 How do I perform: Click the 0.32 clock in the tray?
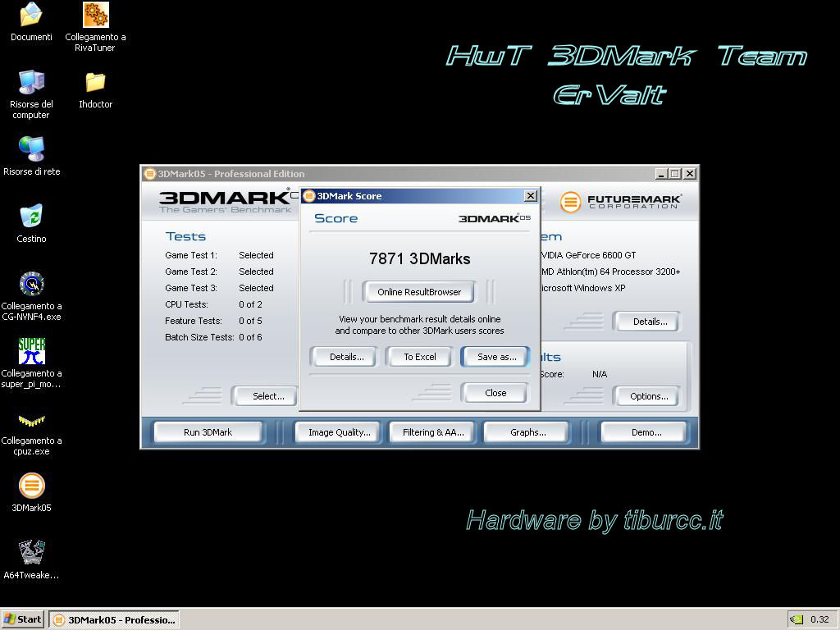(819, 619)
